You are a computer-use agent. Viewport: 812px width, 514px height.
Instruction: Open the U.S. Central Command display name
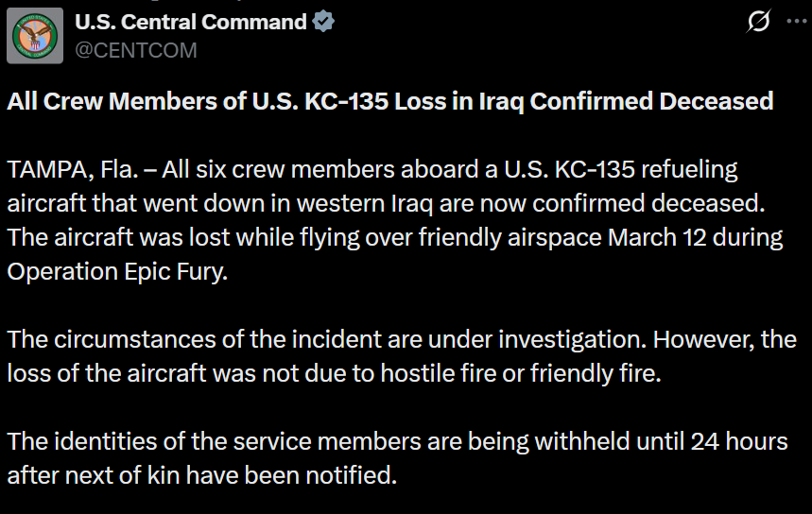191,22
